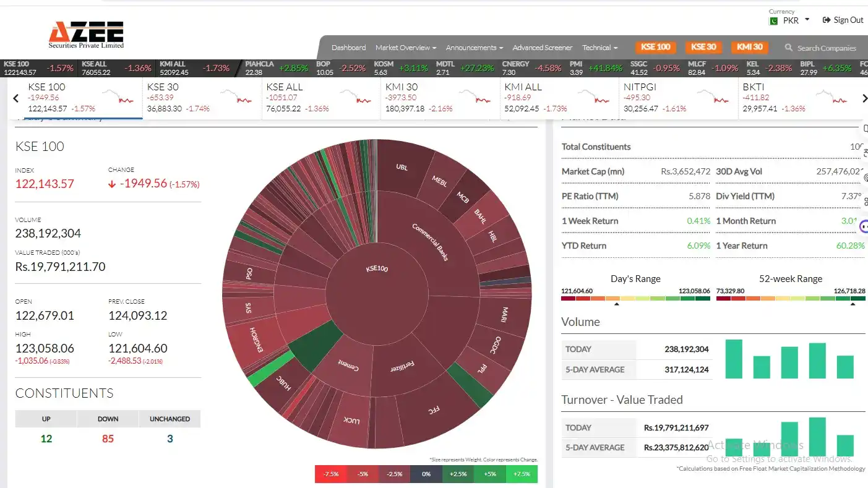Expand the Market Overview menu
Viewport: 868px width, 488px height.
[x=406, y=48]
